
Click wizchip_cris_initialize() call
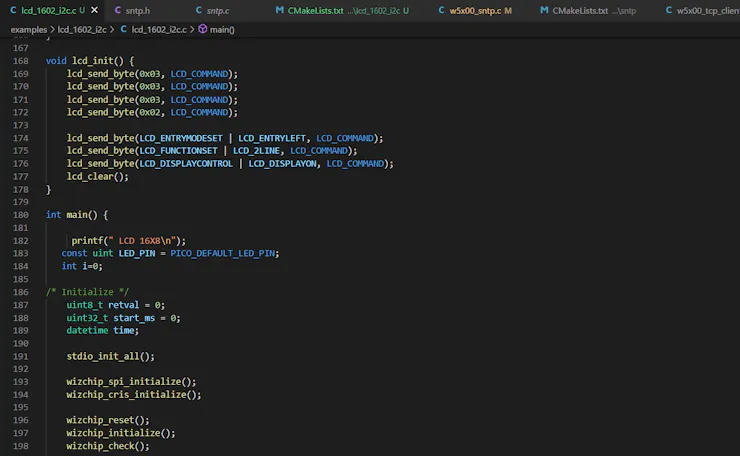coord(134,395)
